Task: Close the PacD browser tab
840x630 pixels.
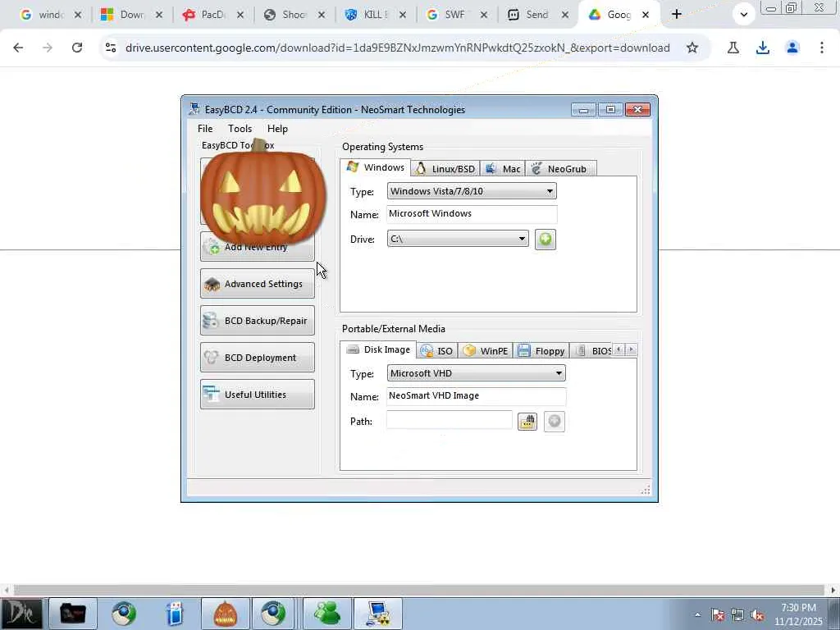Action: pyautogui.click(x=240, y=15)
